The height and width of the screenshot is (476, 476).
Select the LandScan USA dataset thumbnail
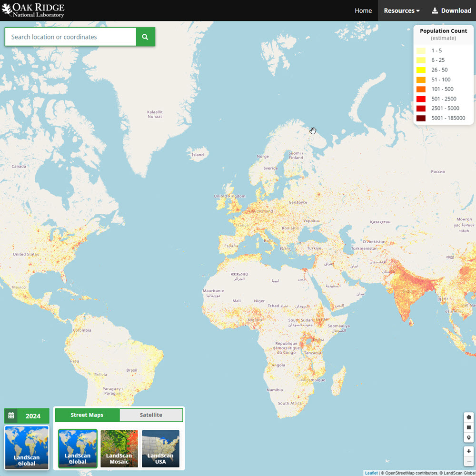coord(160,448)
